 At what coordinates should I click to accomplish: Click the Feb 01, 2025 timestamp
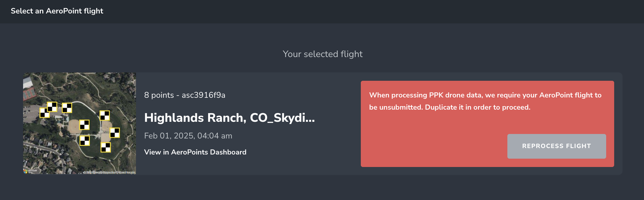point(188,136)
